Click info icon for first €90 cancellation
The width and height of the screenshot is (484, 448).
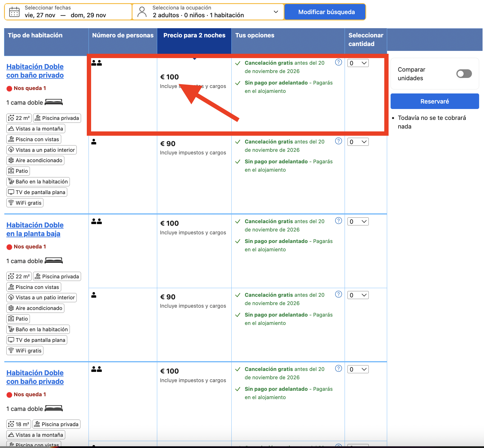pos(339,141)
